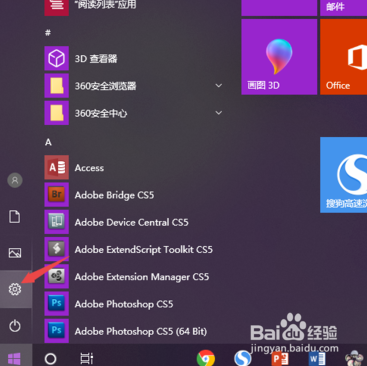The width and height of the screenshot is (367, 366).
Task: Select Adobe Device Central CS5 label
Action: pyautogui.click(x=132, y=222)
